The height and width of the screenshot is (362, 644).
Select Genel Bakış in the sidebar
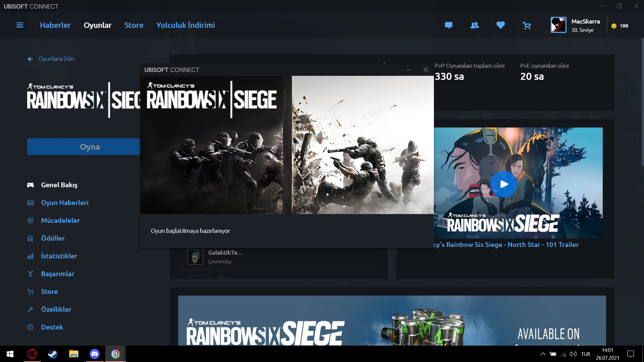coord(59,185)
